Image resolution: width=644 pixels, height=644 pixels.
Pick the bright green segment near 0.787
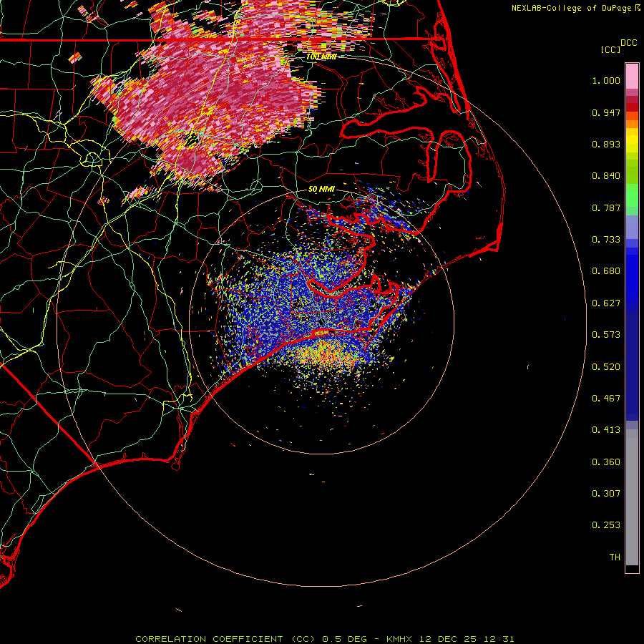point(632,195)
